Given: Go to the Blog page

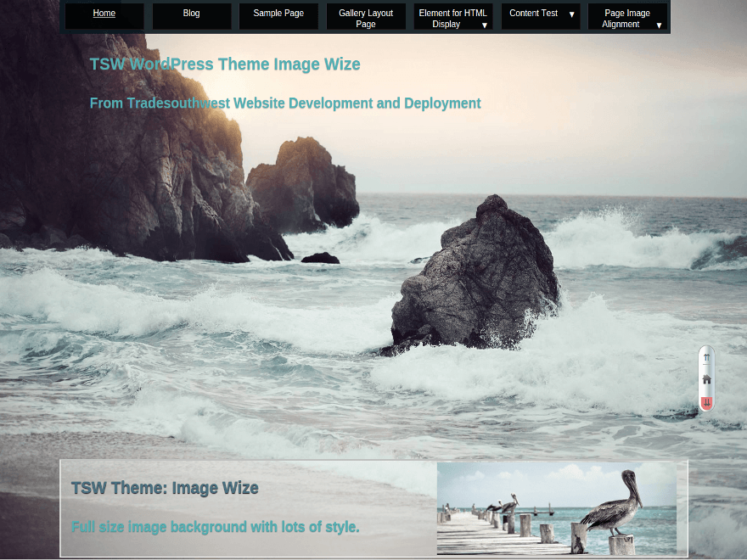Looking at the screenshot, I should click(192, 14).
